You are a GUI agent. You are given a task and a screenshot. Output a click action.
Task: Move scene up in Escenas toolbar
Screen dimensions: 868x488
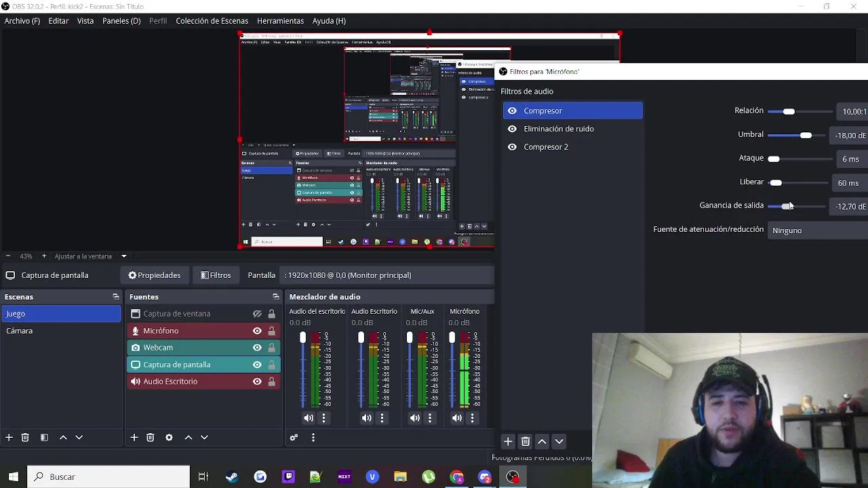pos(63,438)
